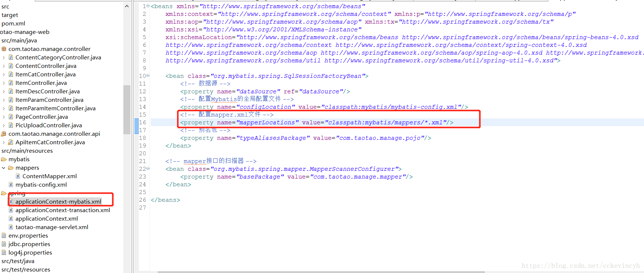Click the mybatis folder icon

(x=4, y=159)
